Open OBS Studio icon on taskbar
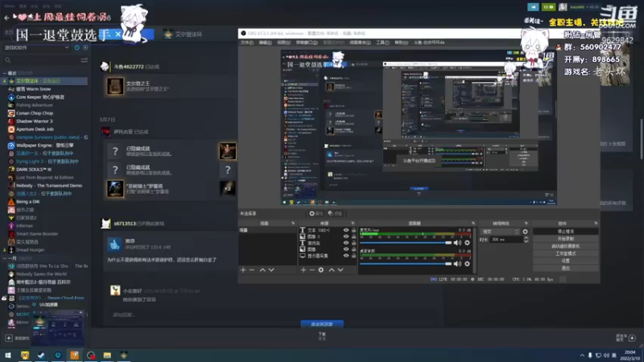This screenshot has width=644, height=362. (x=91, y=355)
